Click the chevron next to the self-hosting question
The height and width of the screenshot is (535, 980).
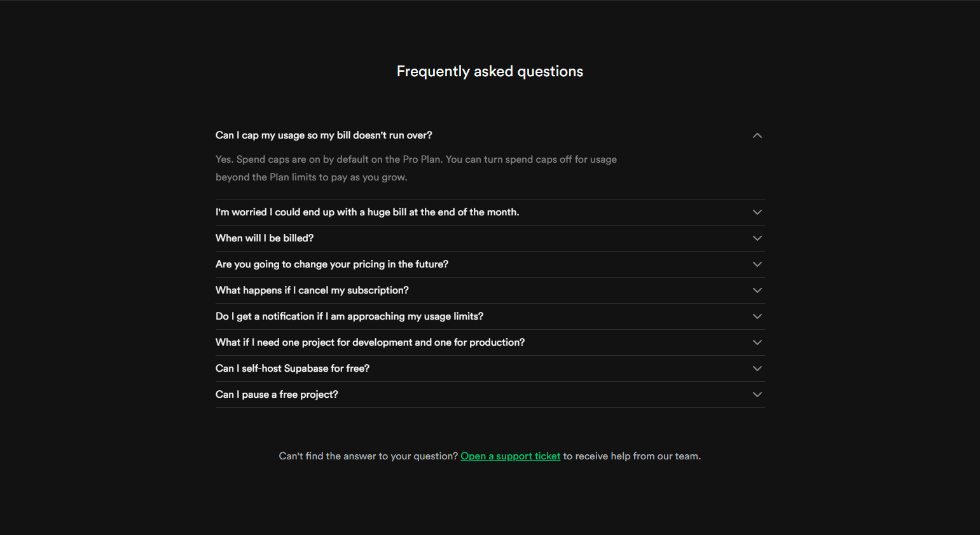757,368
